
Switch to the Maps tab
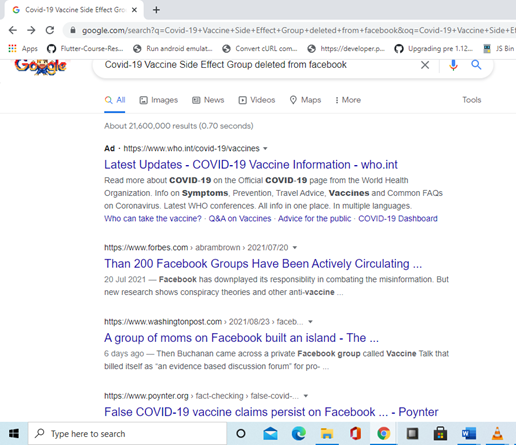point(305,100)
